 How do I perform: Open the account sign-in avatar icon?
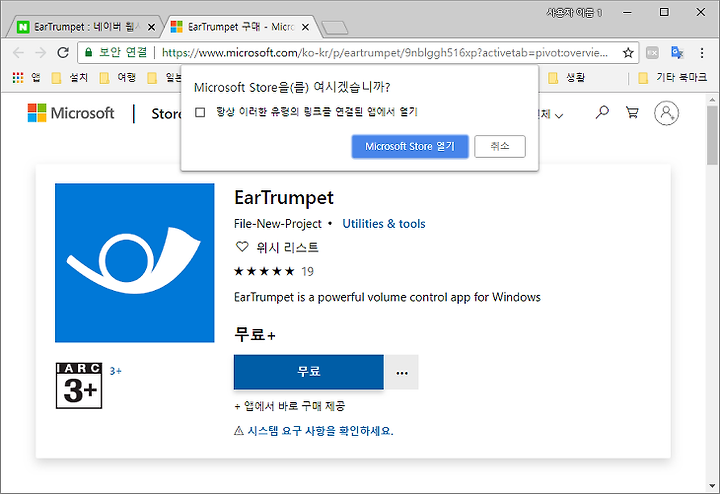click(x=666, y=113)
